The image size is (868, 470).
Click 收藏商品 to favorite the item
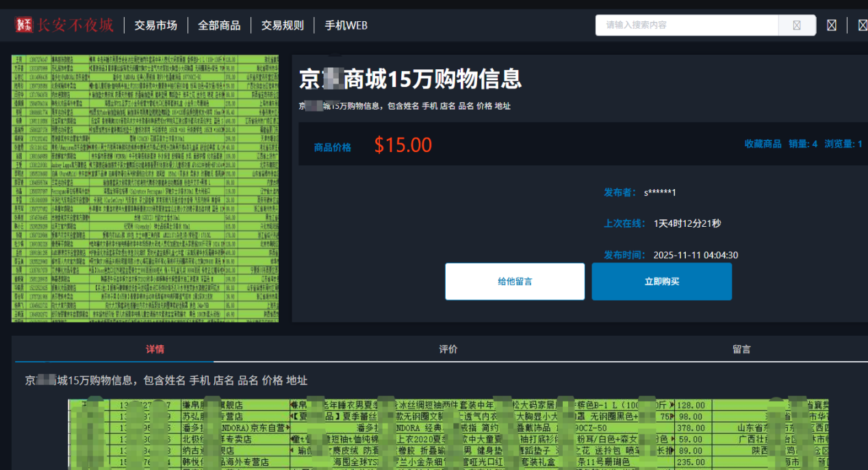click(x=763, y=144)
